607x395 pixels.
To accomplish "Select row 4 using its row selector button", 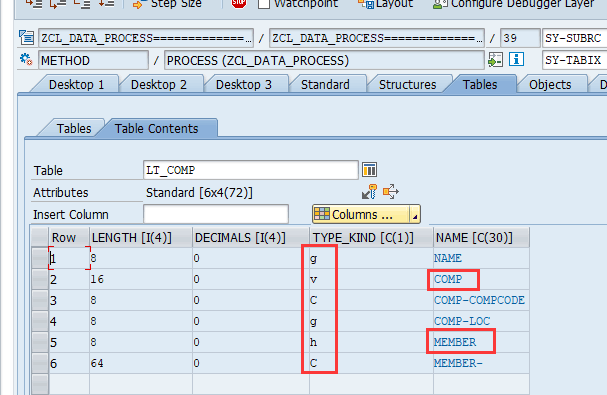I will click(39, 321).
